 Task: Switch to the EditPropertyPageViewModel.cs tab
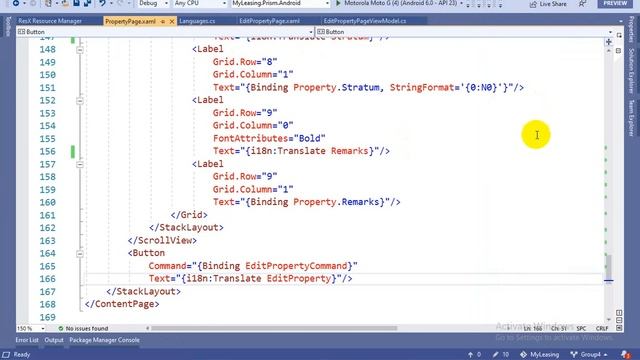(x=365, y=21)
